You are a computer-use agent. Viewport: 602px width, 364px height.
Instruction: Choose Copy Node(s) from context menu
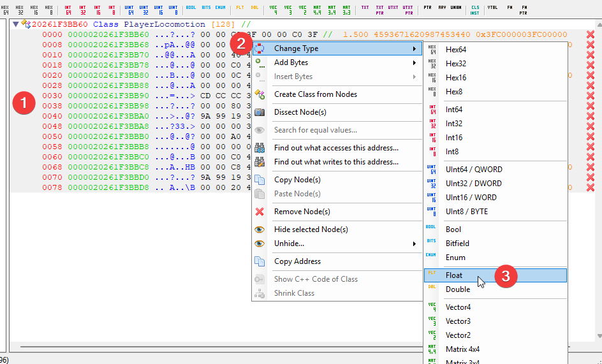tap(337, 180)
